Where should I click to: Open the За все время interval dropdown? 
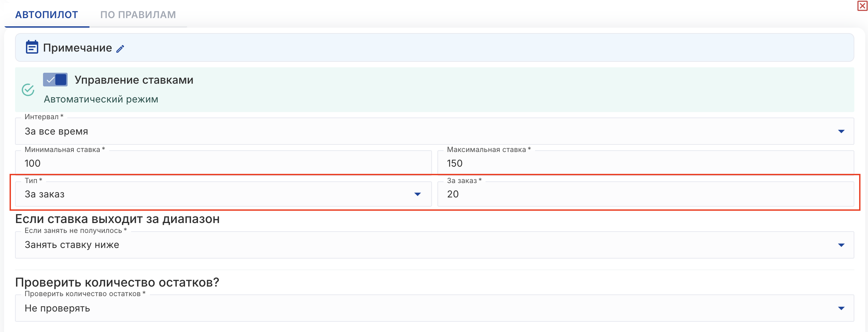(x=410, y=132)
